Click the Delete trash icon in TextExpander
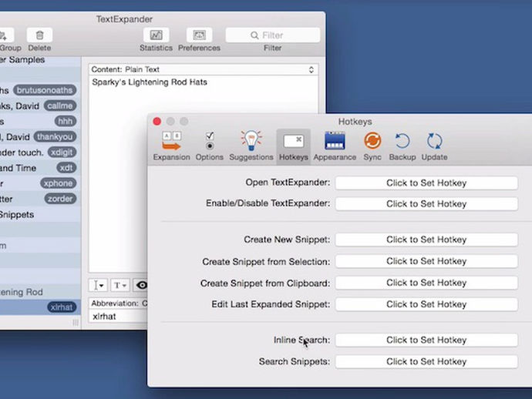This screenshot has width=532, height=399. point(39,35)
